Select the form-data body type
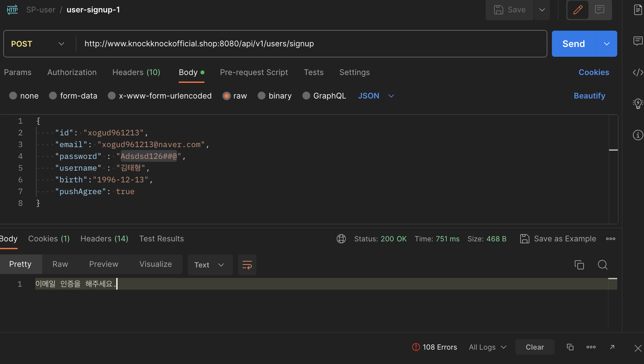The width and height of the screenshot is (644, 364). (x=53, y=96)
